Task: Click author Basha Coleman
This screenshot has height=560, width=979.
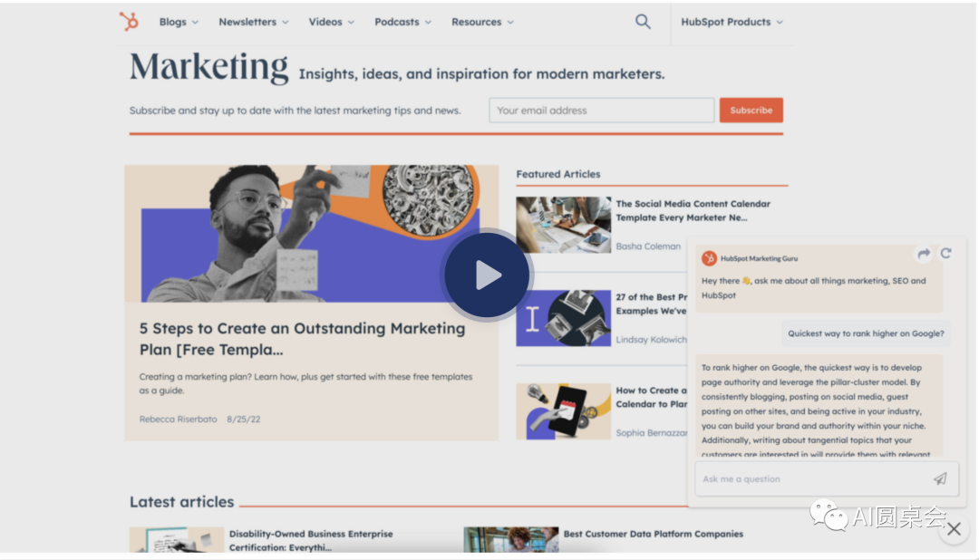Action: [648, 246]
